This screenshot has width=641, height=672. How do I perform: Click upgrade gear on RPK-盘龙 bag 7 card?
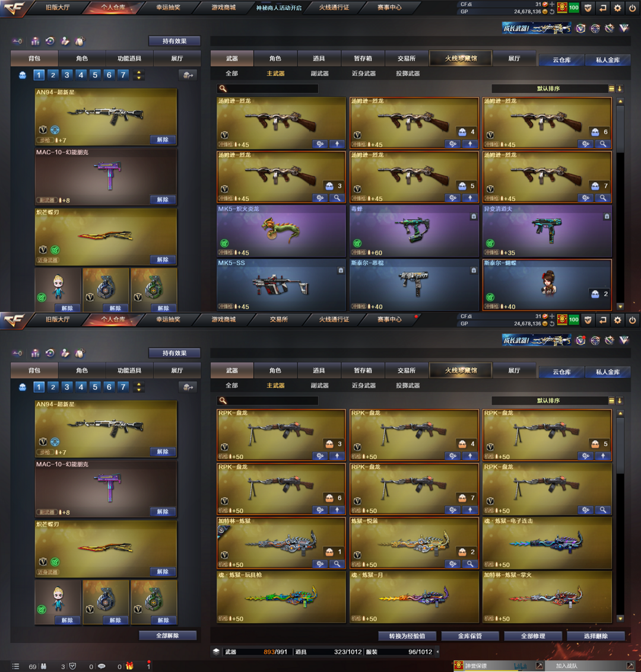453,510
